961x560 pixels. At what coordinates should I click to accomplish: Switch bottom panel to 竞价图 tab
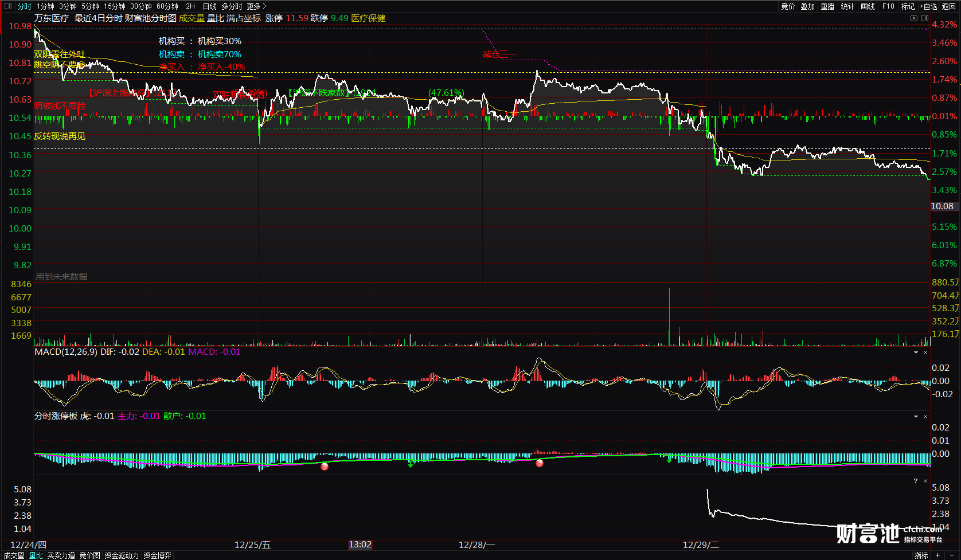[x=89, y=555]
